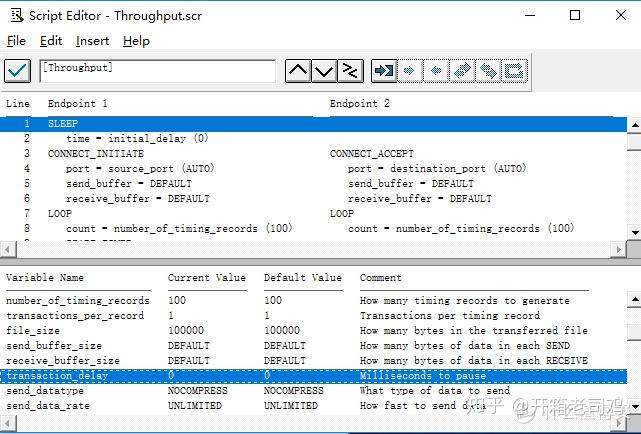Select Endpoint 1 count = number_of_timing_records line

(x=179, y=228)
